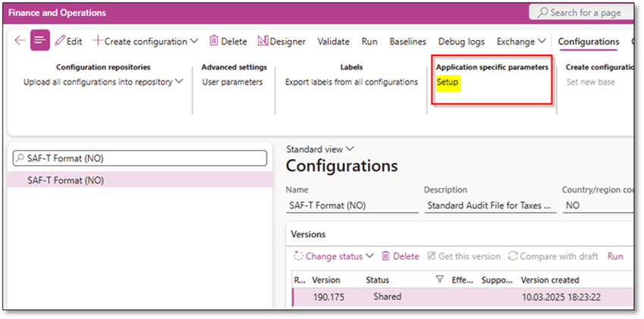Click the Edit pencil icon
This screenshot has width=644, height=319.
(x=60, y=41)
